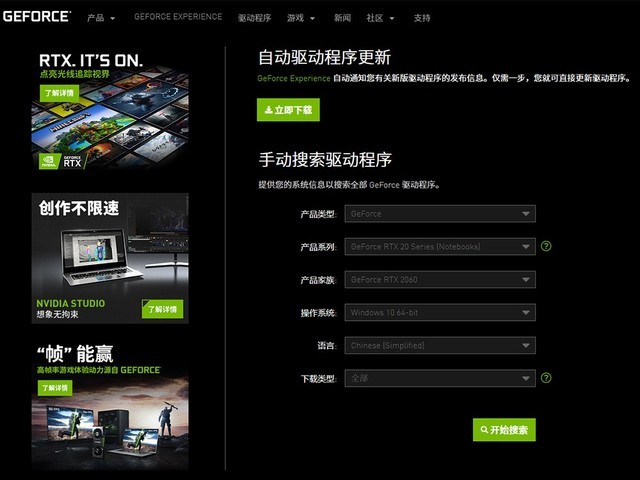Click the 游戏 menu caret arrow
The image size is (640, 480).
(313, 18)
